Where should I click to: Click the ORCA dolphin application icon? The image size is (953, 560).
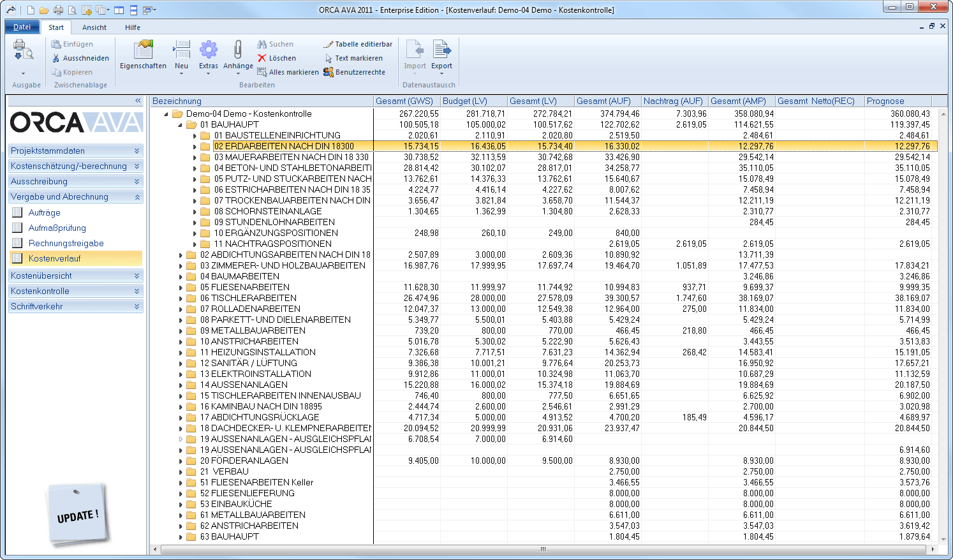click(11, 10)
